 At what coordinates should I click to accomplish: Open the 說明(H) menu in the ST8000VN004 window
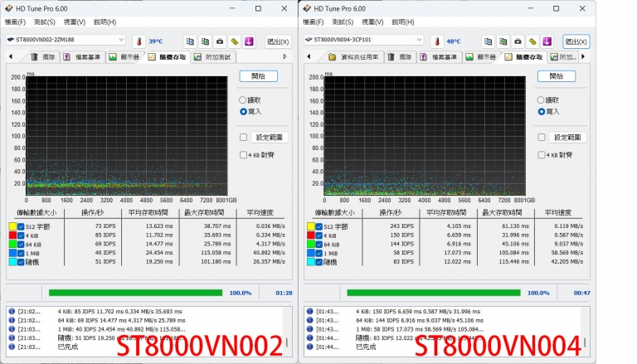pyautogui.click(x=403, y=22)
